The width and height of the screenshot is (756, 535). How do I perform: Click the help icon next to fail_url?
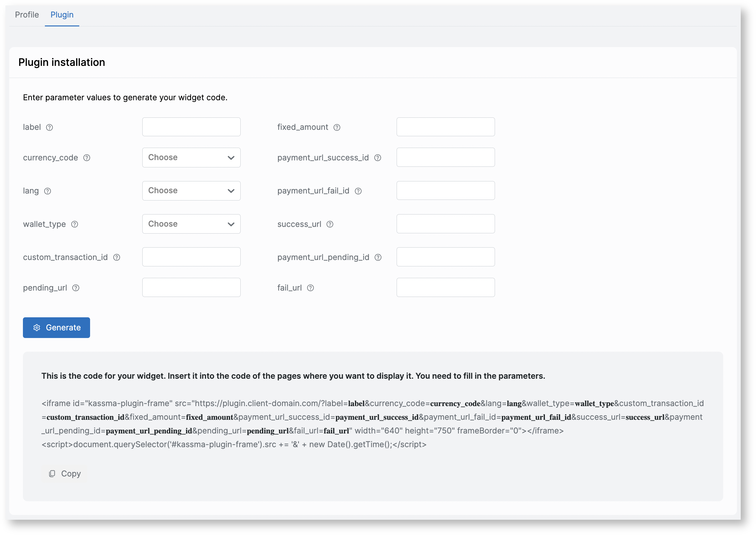click(x=310, y=288)
